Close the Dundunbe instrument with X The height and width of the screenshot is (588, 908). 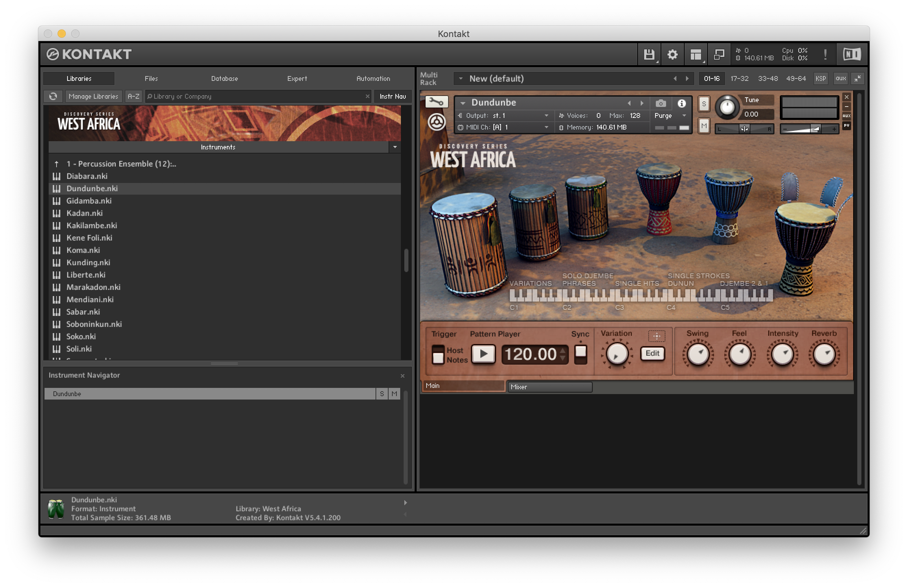point(847,97)
